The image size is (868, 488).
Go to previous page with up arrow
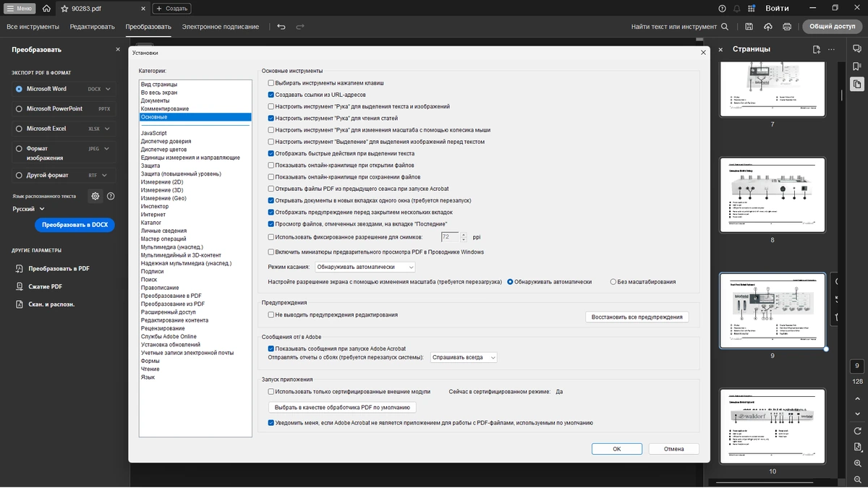[857, 398]
